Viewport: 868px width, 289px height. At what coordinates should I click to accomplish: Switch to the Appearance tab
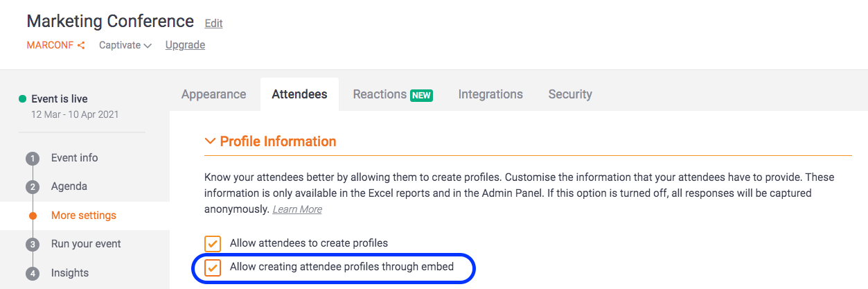(x=213, y=94)
